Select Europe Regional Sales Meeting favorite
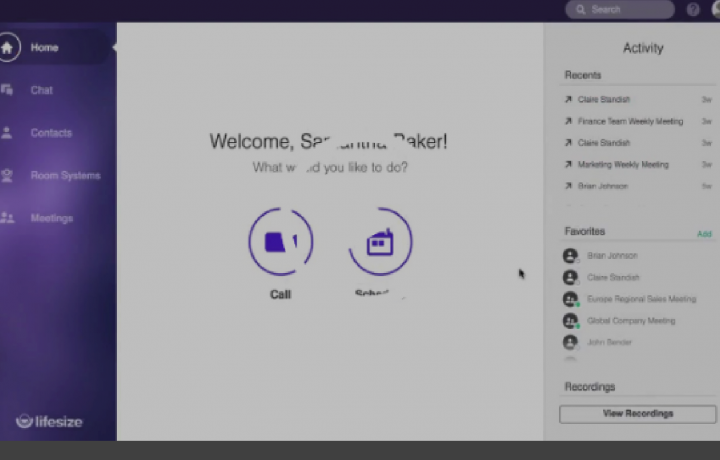The image size is (720, 460). 641,299
